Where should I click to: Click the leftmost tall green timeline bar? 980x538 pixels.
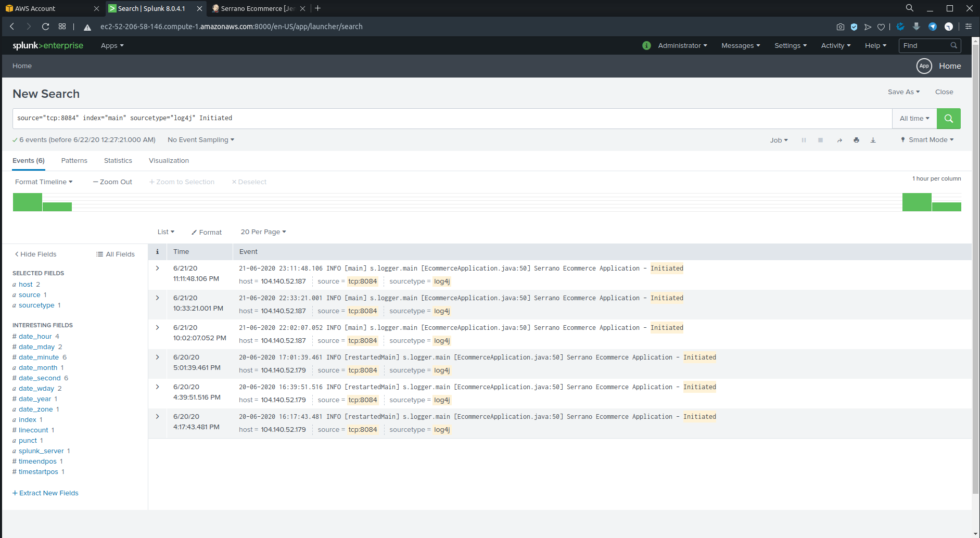coord(28,202)
